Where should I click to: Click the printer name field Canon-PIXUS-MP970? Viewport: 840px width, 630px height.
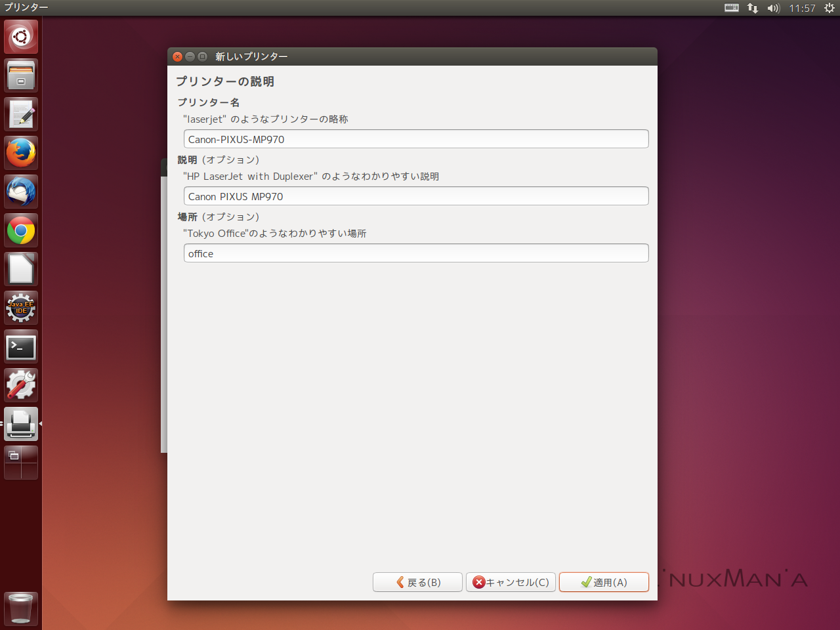tap(416, 139)
